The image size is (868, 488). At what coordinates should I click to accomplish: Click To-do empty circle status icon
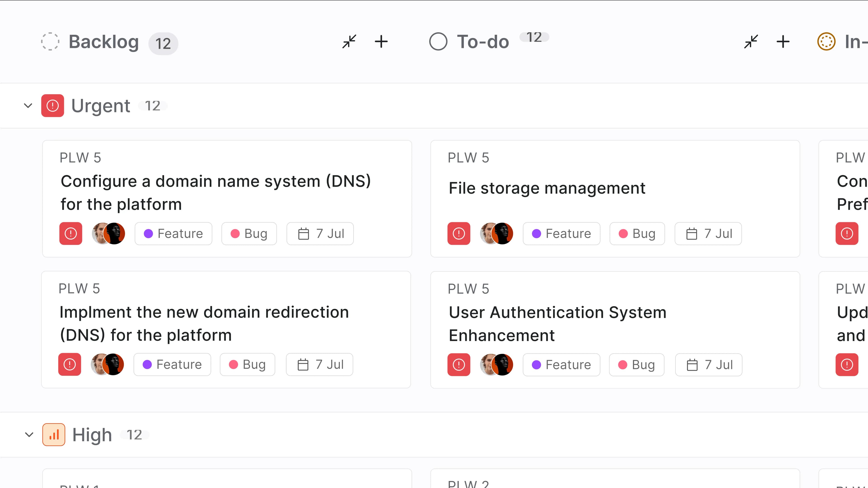pos(438,42)
